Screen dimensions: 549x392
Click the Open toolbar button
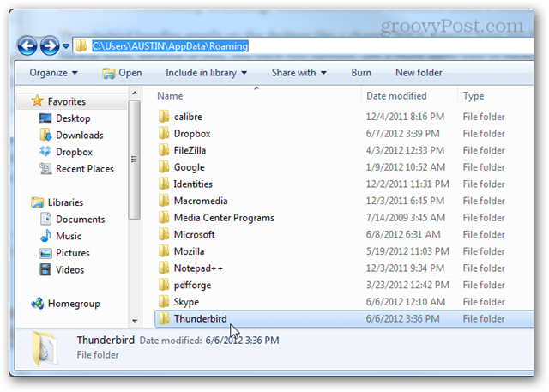(x=123, y=73)
